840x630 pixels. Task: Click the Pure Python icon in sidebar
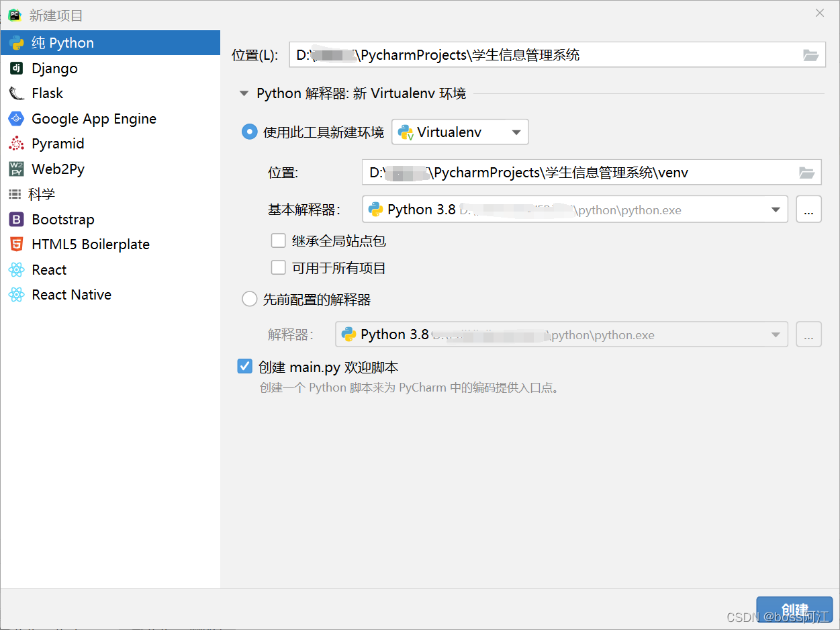16,43
